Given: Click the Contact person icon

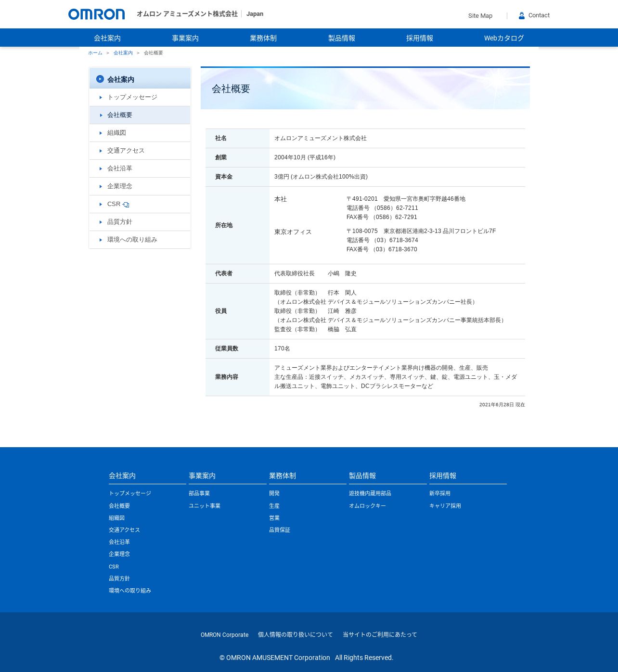Looking at the screenshot, I should (522, 15).
